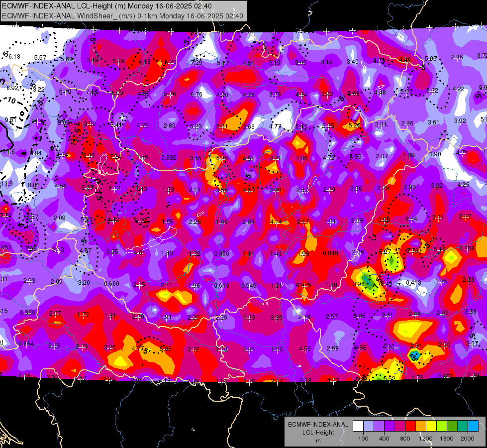Click the wind shear value '7.24'

[115, 157]
